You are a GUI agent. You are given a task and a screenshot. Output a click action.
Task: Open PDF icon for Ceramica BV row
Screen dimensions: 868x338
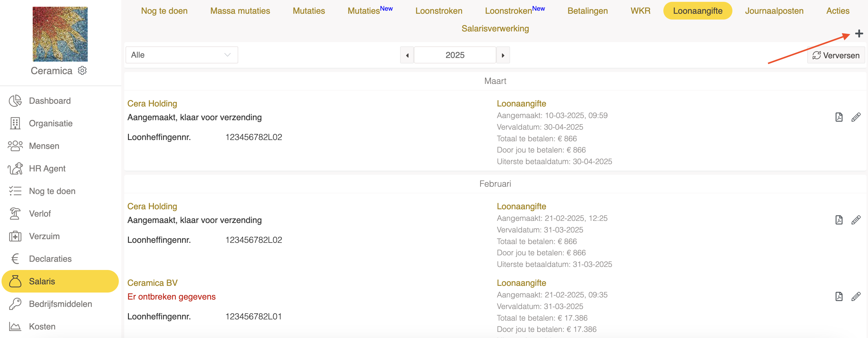(x=839, y=296)
